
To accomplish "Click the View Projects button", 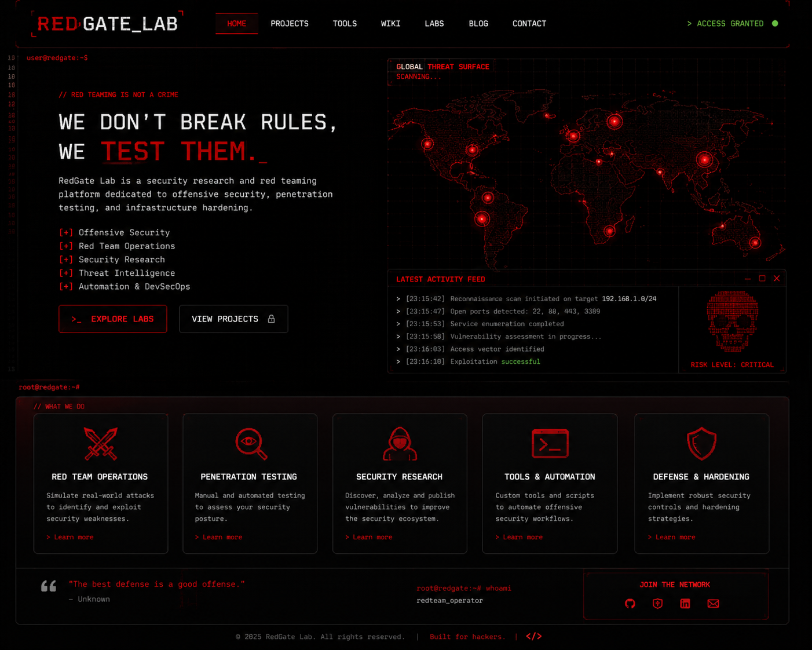I will [233, 319].
